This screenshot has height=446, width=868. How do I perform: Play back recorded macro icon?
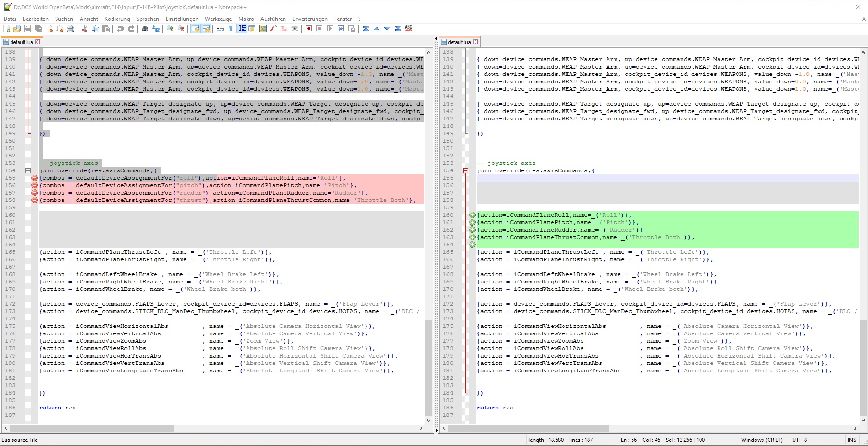click(330, 29)
